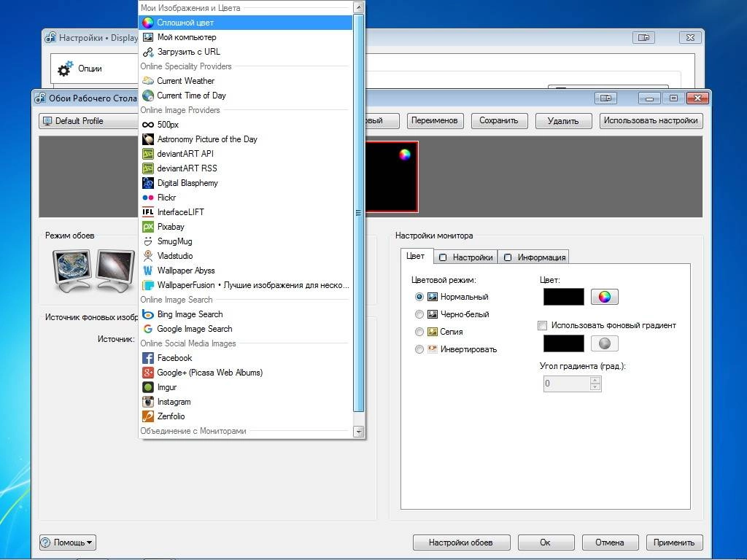The height and width of the screenshot is (560, 747).
Task: Choose the galaxy monitor wallpaper mode icon
Action: coord(116,271)
